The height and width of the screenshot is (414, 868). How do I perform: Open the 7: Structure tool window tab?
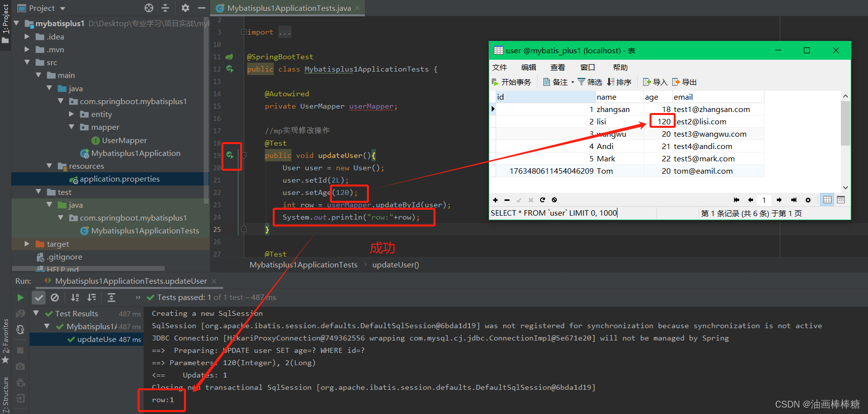(5, 395)
